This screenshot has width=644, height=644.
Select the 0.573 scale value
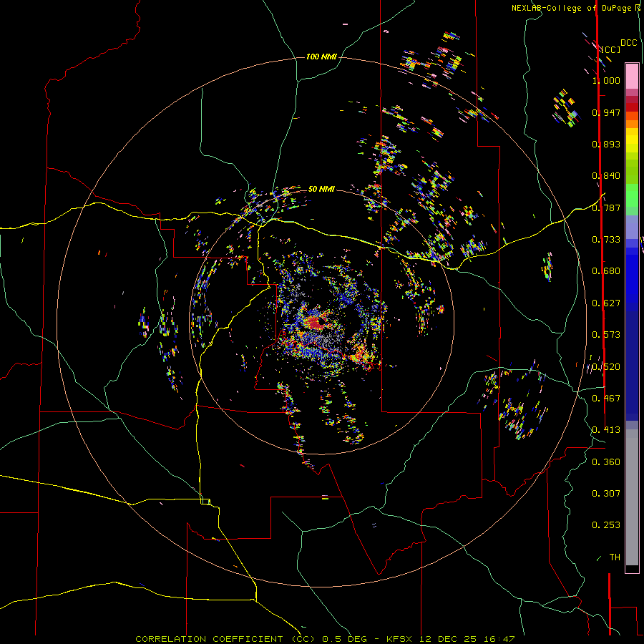tap(606, 335)
